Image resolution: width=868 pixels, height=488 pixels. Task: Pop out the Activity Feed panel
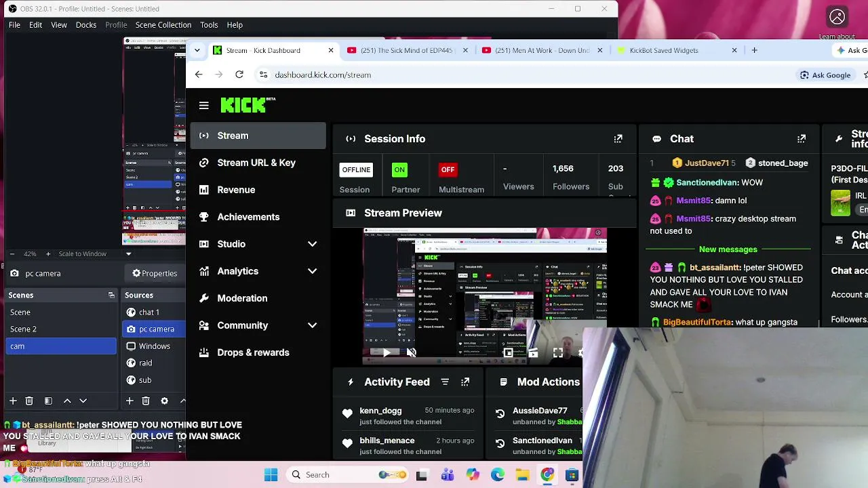[465, 382]
